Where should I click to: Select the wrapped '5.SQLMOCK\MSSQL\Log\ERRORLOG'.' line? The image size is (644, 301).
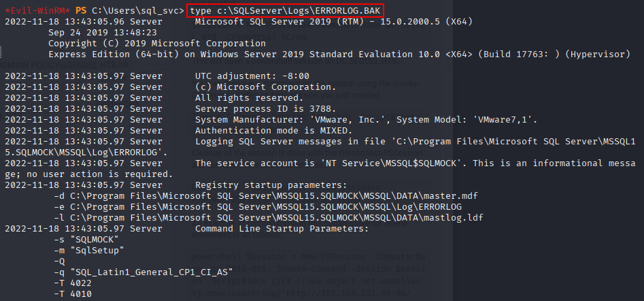coord(86,153)
